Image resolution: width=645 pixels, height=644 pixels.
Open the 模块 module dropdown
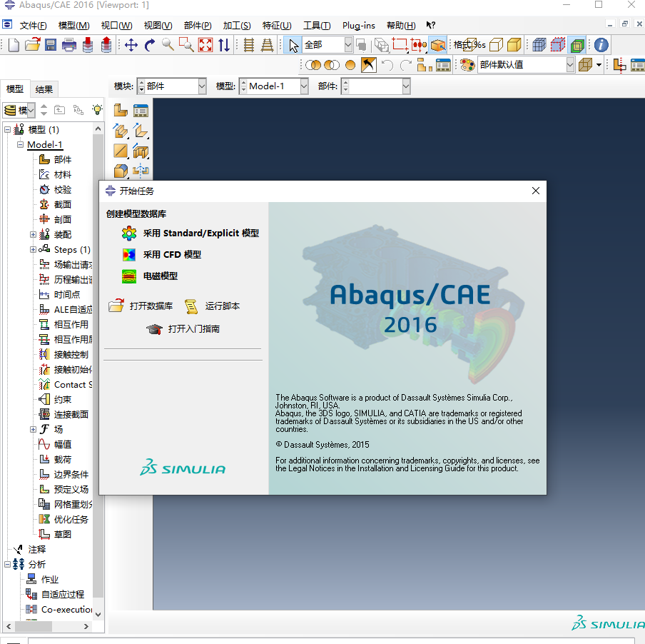click(x=200, y=85)
